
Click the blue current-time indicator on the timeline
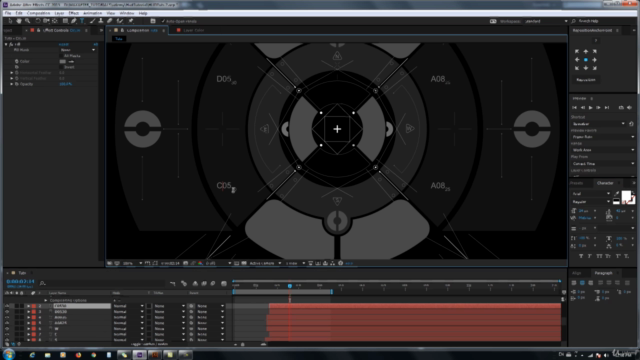tap(290, 286)
